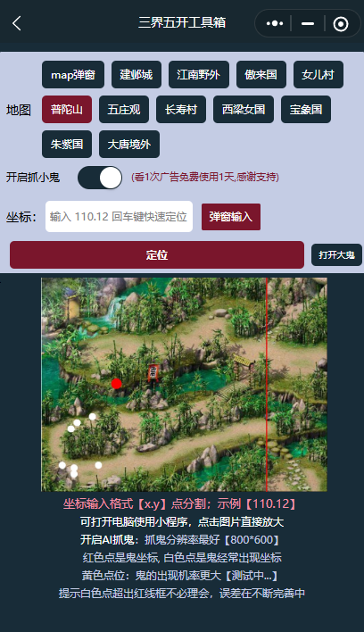This screenshot has width=364, height=632.
Task: Switch to 长寿村 map
Action: [x=181, y=109]
